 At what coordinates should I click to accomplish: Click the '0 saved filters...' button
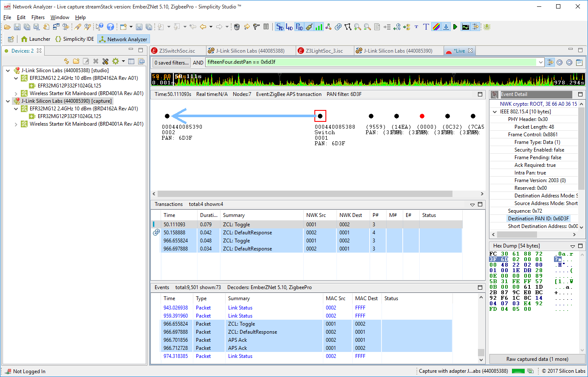coord(171,62)
